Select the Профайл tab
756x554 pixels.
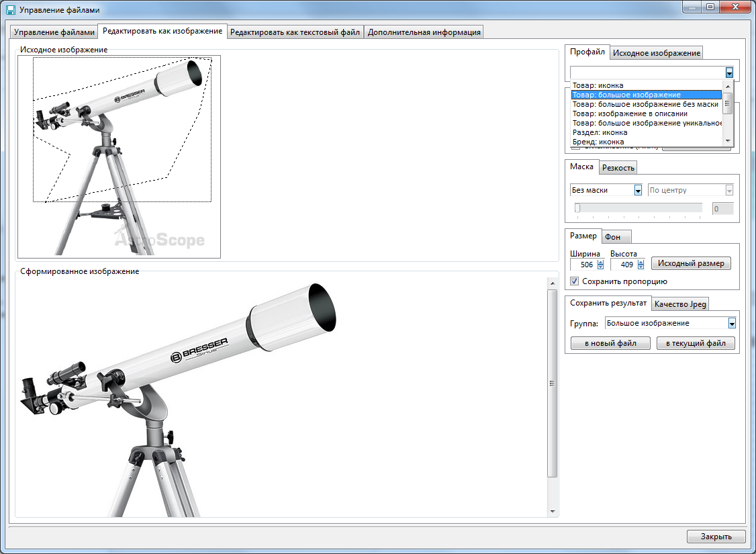[587, 52]
